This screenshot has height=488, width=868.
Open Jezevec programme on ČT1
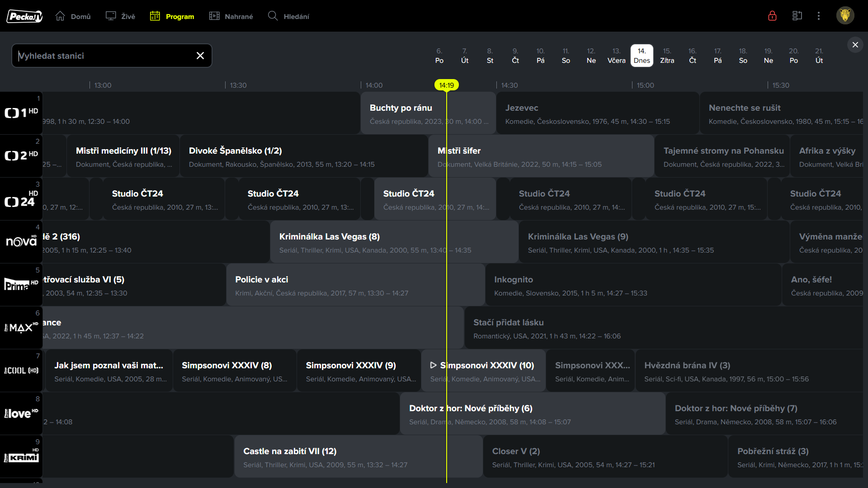tap(598, 113)
